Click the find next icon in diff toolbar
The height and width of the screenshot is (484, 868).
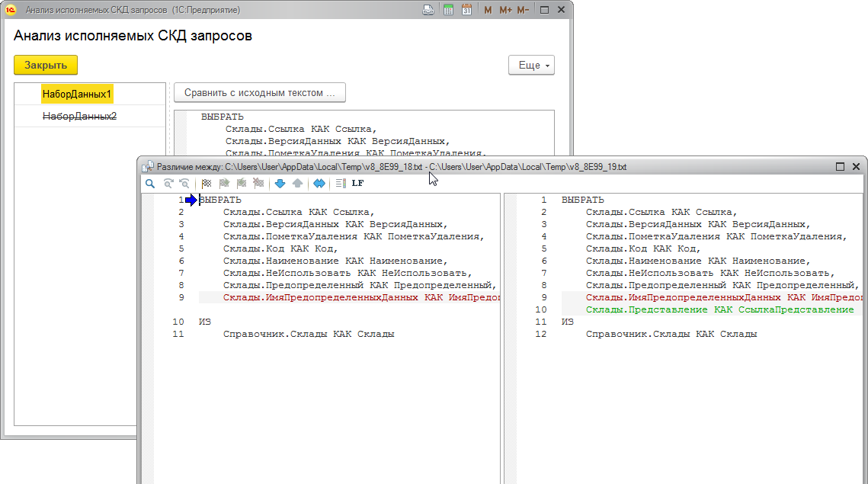pyautogui.click(x=168, y=183)
